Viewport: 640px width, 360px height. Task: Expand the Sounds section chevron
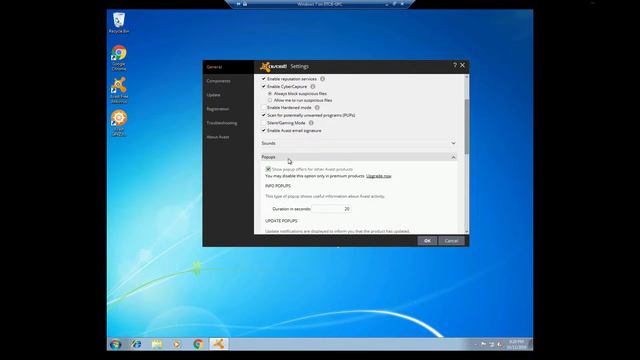[453, 143]
